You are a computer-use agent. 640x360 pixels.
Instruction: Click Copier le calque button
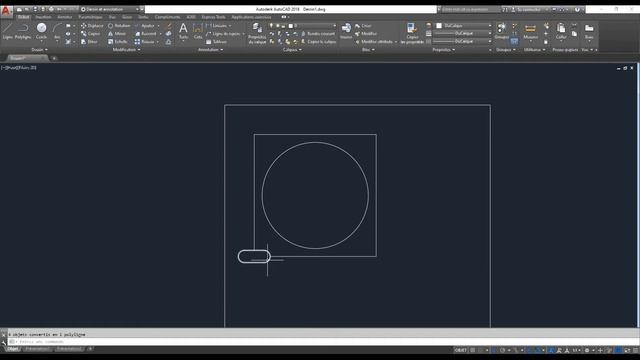[x=318, y=42]
